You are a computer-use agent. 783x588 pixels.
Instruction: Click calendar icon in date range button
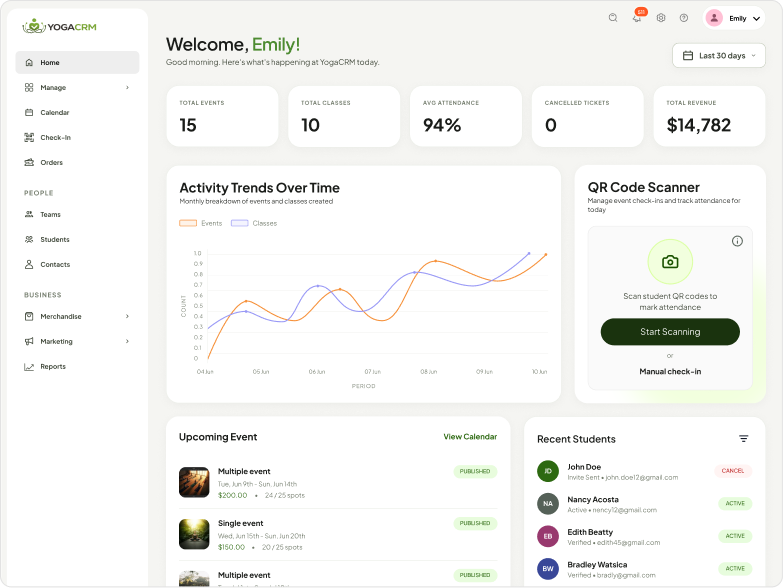pyautogui.click(x=688, y=55)
